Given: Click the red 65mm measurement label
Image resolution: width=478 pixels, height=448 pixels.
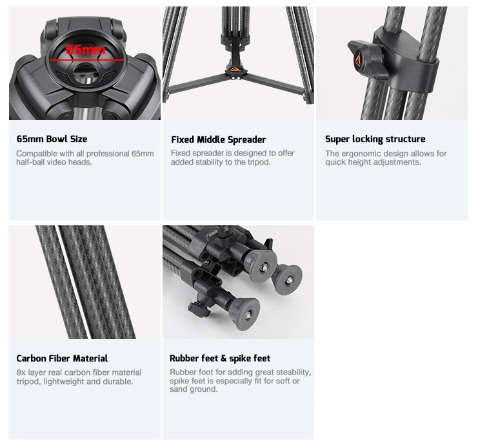Looking at the screenshot, I should coord(86,50).
